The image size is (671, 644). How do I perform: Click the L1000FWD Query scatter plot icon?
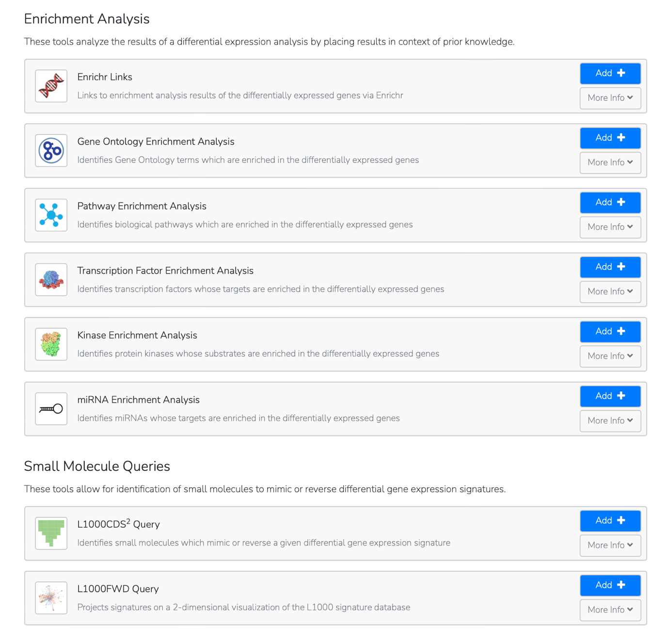tap(51, 597)
